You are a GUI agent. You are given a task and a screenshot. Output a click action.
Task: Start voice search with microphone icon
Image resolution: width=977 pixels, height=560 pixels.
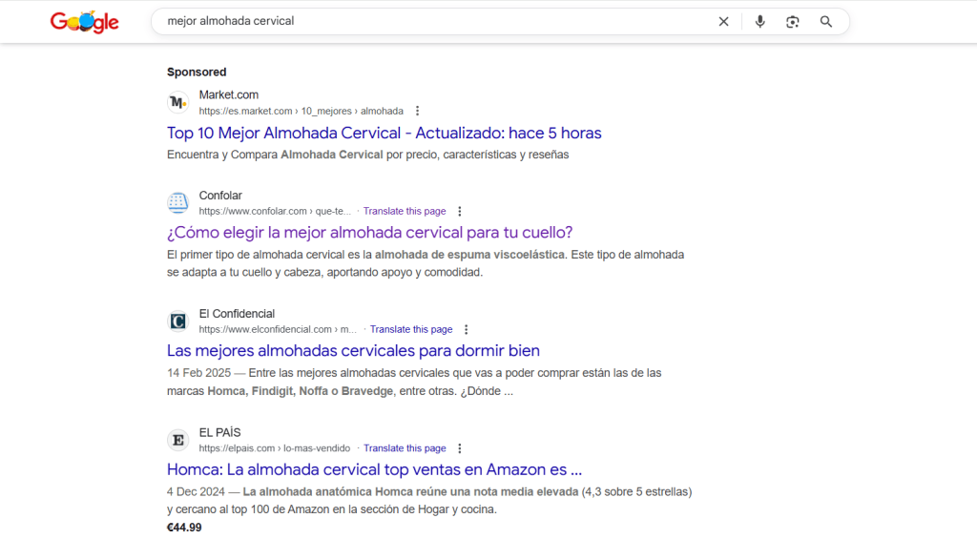[759, 22]
